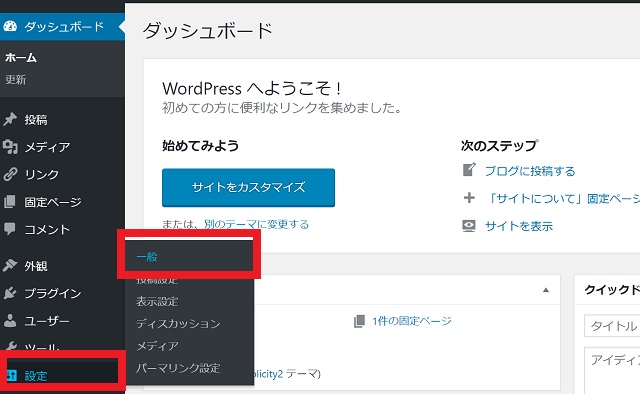Select 一般 in settings flyout
The height and width of the screenshot is (394, 640).
[x=147, y=257]
